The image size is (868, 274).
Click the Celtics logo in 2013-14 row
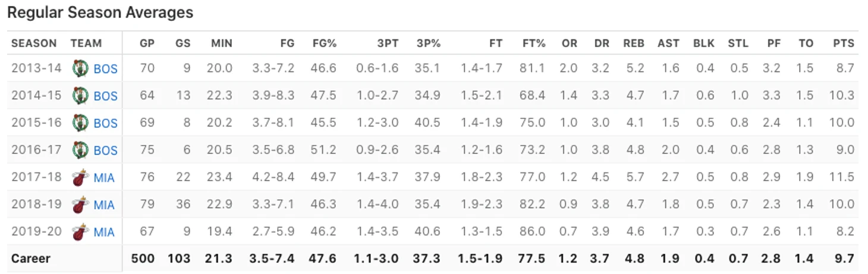(x=80, y=68)
